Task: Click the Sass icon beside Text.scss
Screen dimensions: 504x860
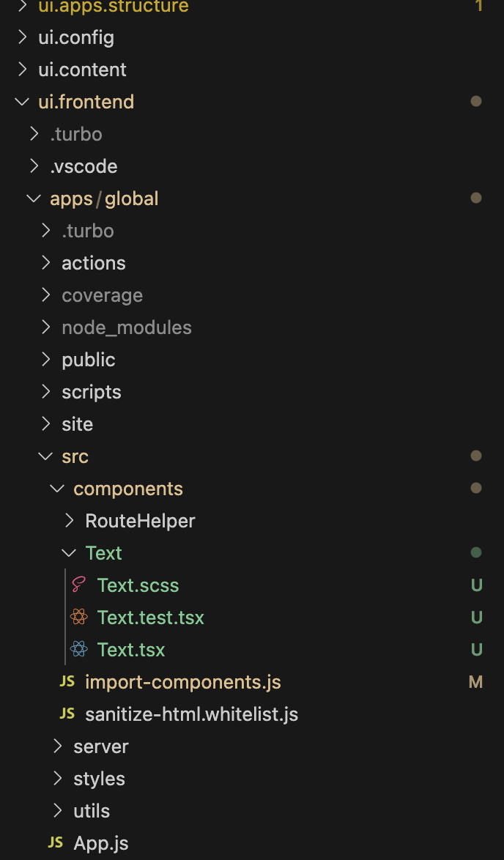Action: coord(78,585)
